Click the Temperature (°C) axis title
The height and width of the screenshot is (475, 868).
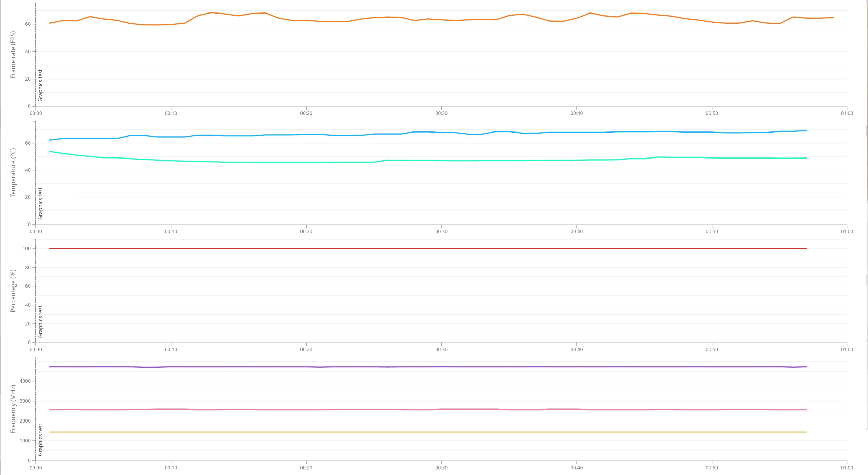[x=13, y=173]
